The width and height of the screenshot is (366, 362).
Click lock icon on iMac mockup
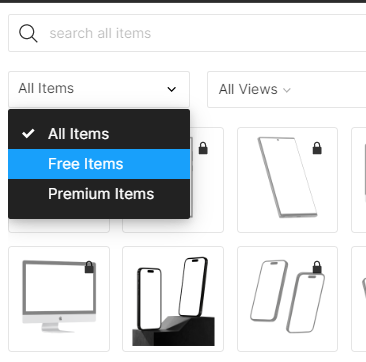89,267
